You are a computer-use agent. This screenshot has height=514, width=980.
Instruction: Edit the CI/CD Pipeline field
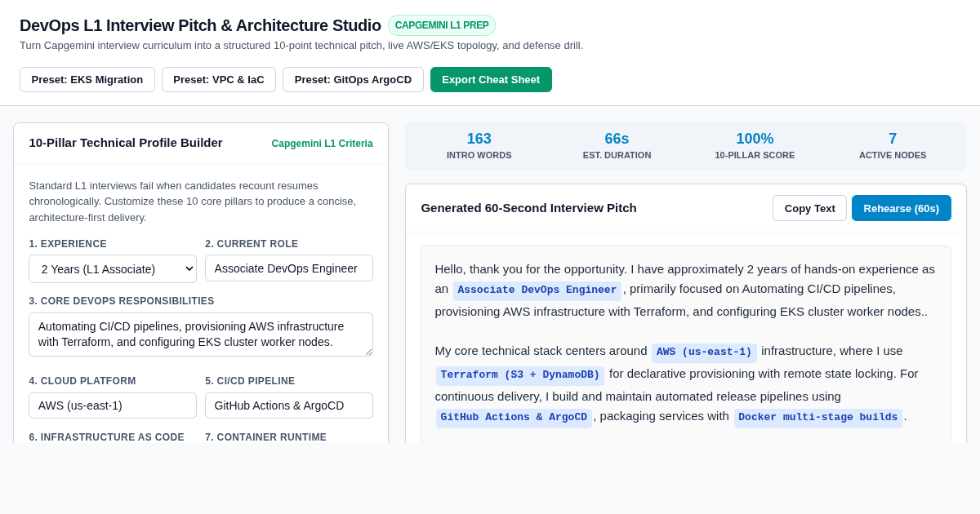click(289, 405)
